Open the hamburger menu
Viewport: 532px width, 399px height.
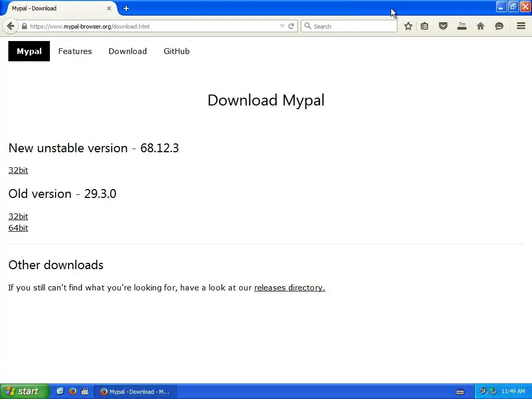[x=521, y=26]
